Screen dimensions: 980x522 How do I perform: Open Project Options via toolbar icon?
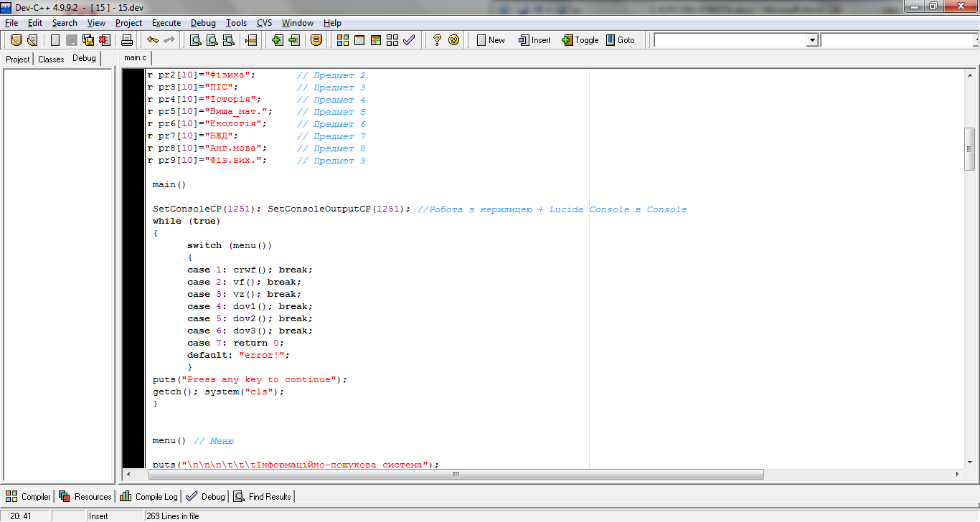point(316,40)
